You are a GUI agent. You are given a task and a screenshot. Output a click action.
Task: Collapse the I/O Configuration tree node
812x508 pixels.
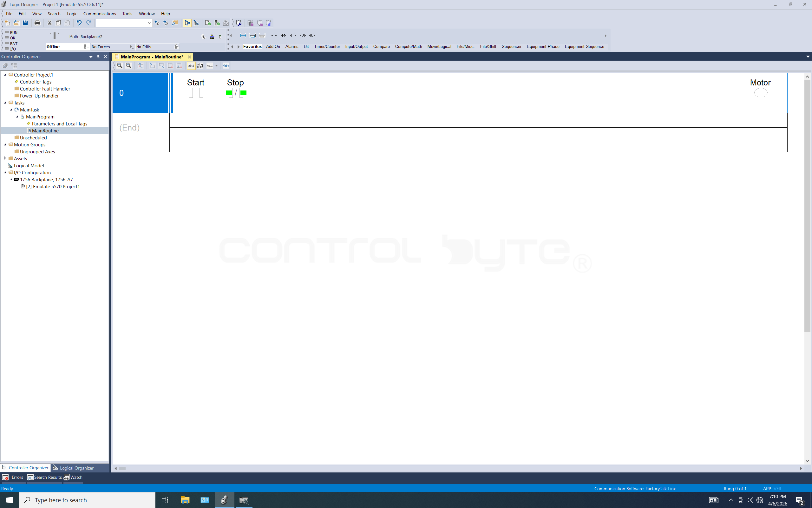5,173
